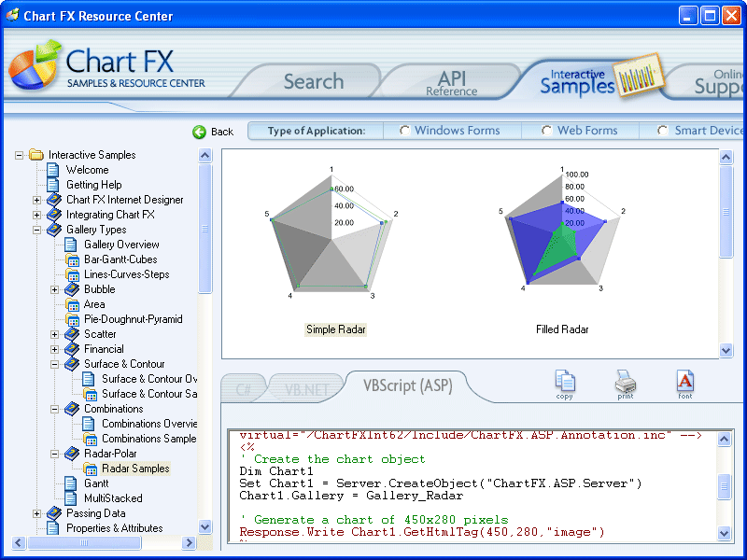Viewport: 747px width, 560px height.
Task: Click the copy code icon
Action: (x=565, y=381)
